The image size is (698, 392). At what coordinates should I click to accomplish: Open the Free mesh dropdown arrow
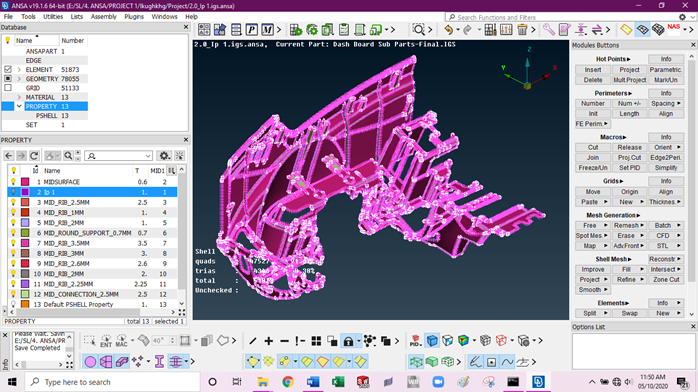tap(605, 225)
